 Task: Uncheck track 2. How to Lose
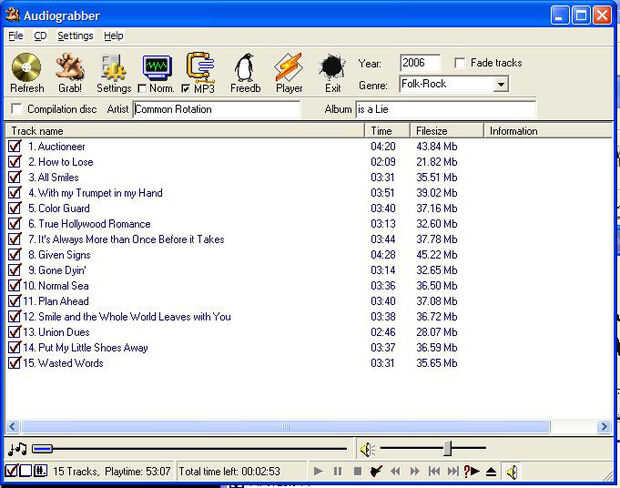click(x=15, y=161)
